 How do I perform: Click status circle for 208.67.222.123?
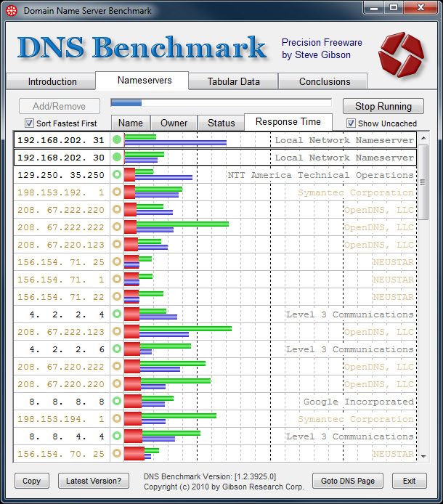(x=117, y=331)
